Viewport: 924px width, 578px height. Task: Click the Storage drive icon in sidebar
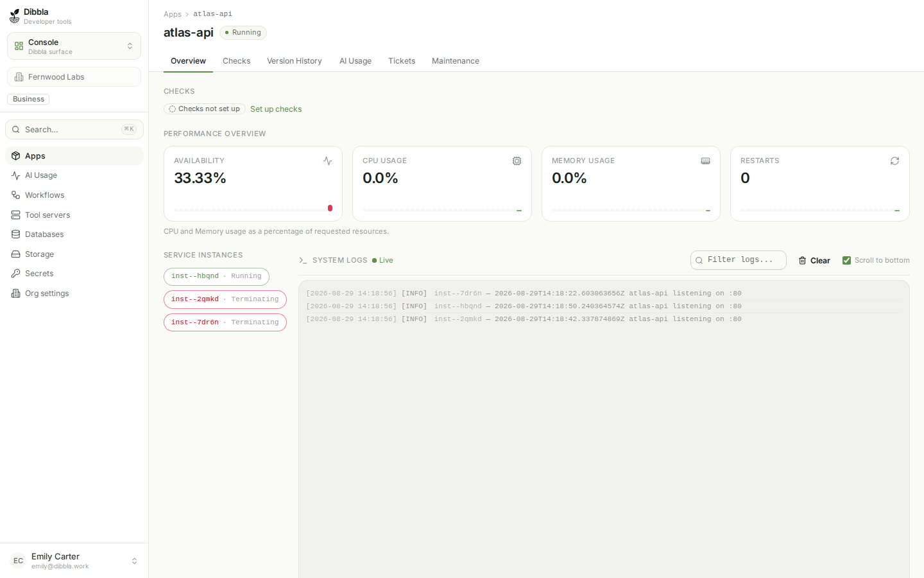pos(16,254)
